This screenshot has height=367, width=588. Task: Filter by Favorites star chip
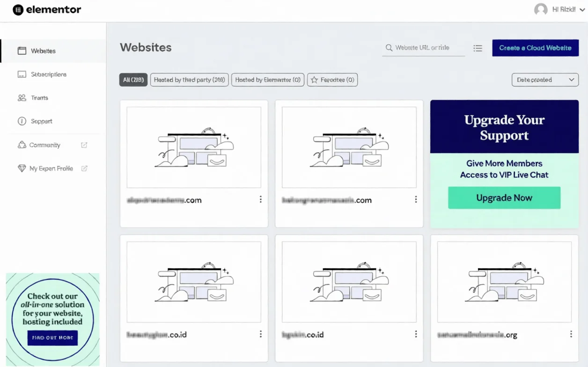(332, 80)
